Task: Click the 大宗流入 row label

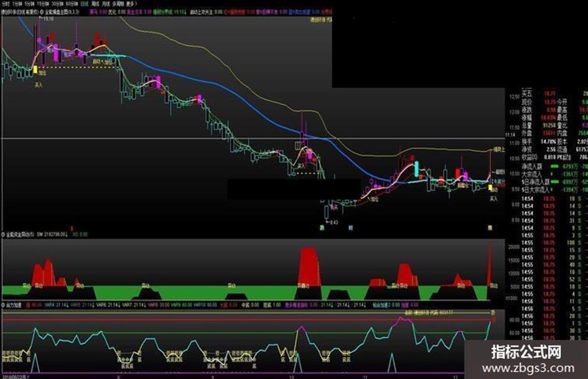Action: [532, 174]
